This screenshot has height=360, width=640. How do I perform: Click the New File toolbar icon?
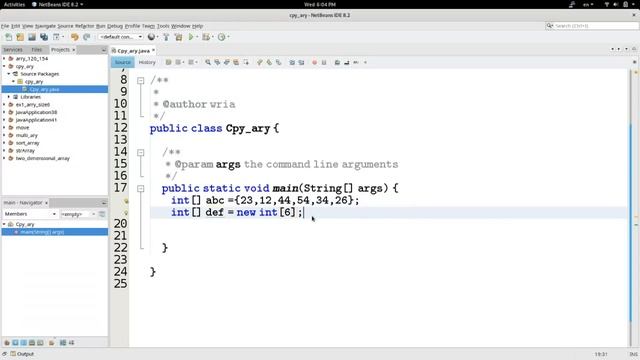(8, 37)
